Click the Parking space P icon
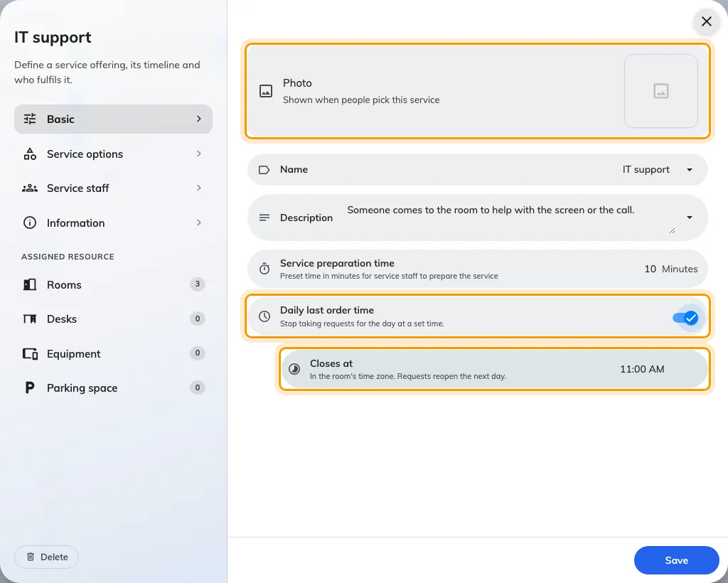This screenshot has height=583, width=728. tap(30, 387)
